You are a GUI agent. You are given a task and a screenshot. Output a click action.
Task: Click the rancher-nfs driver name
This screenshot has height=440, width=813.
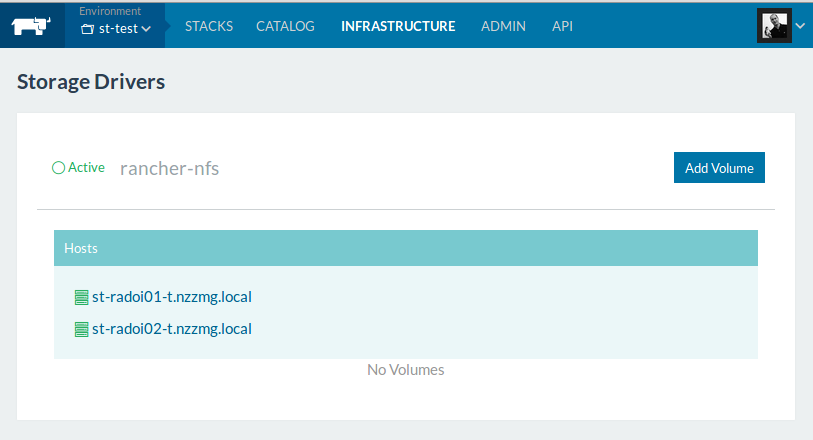click(170, 168)
